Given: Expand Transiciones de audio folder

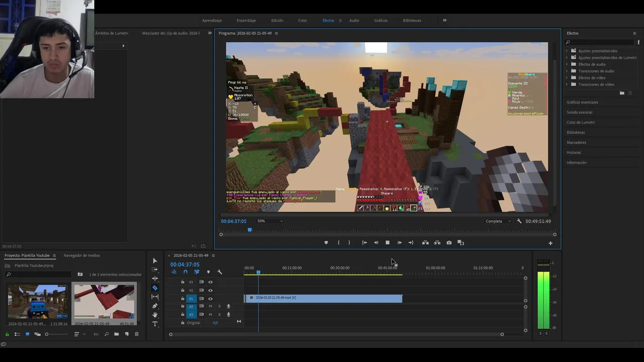Looking at the screenshot, I should [x=567, y=71].
